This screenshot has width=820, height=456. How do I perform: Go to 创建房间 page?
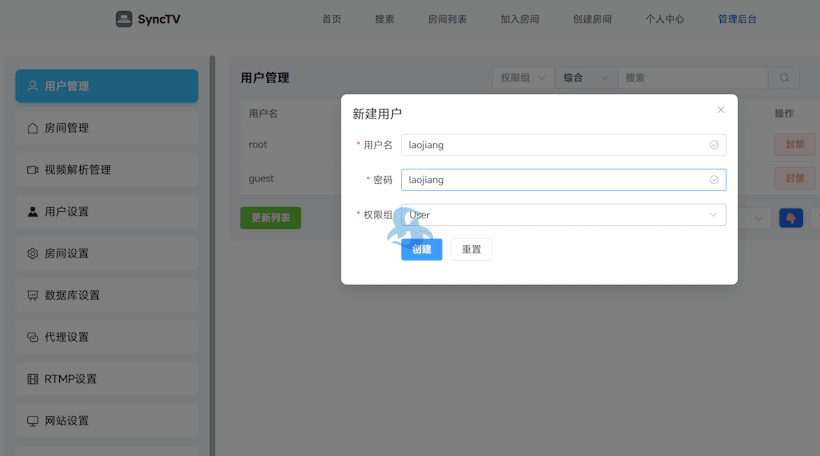tap(592, 19)
